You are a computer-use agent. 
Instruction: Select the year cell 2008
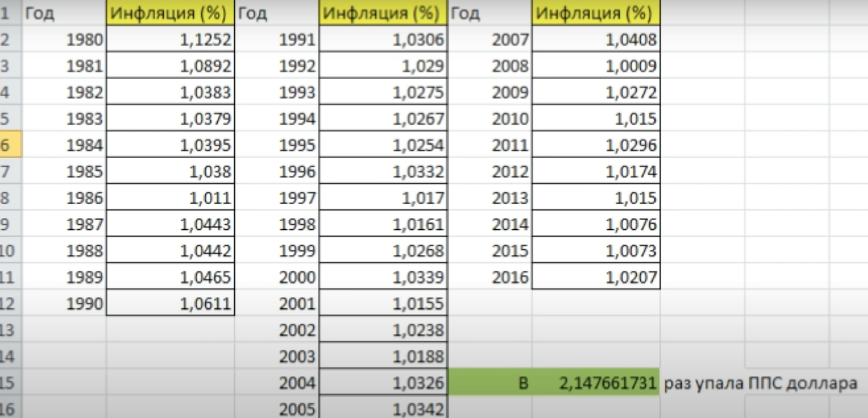coord(490,66)
